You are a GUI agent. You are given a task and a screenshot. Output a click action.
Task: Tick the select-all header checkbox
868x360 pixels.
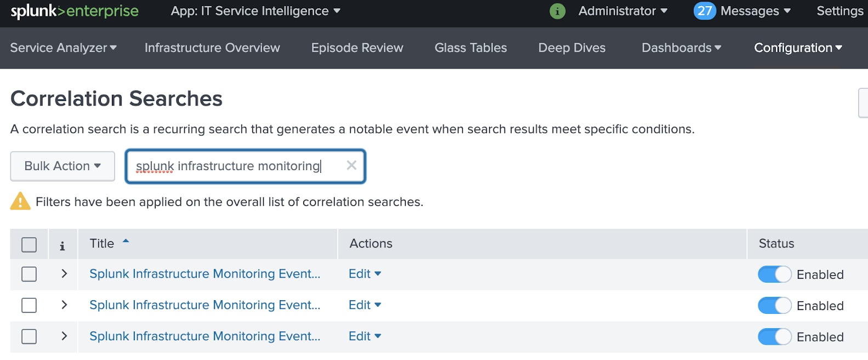(x=29, y=245)
